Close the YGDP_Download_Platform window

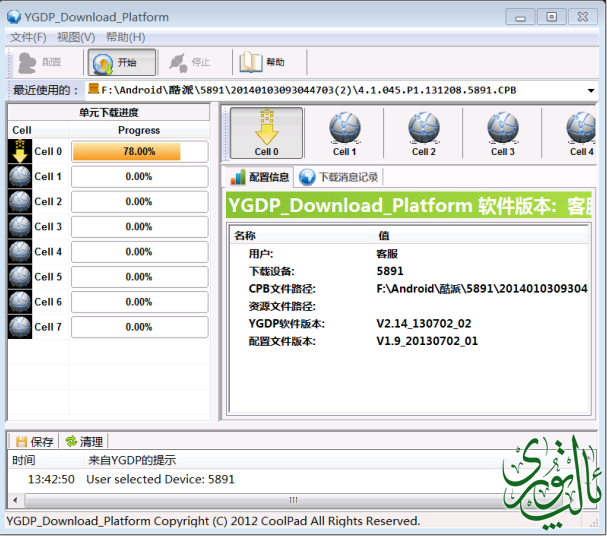583,17
